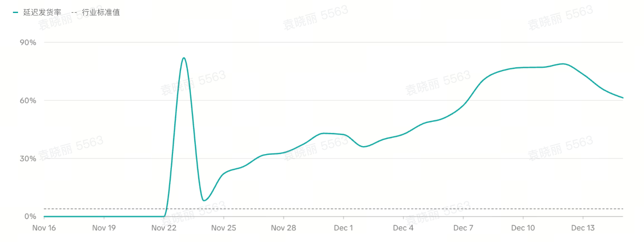644x242 pixels.
Task: Select the Nov 22 axis tick label
Action: pos(164,228)
